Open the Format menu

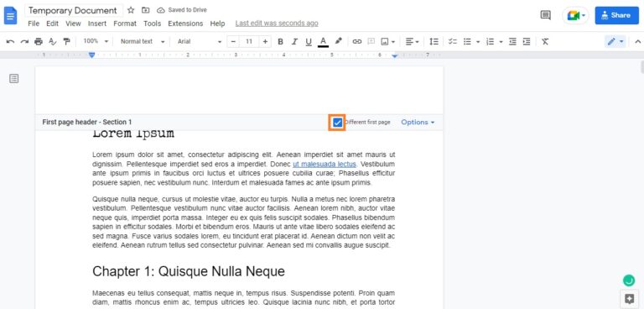point(125,24)
